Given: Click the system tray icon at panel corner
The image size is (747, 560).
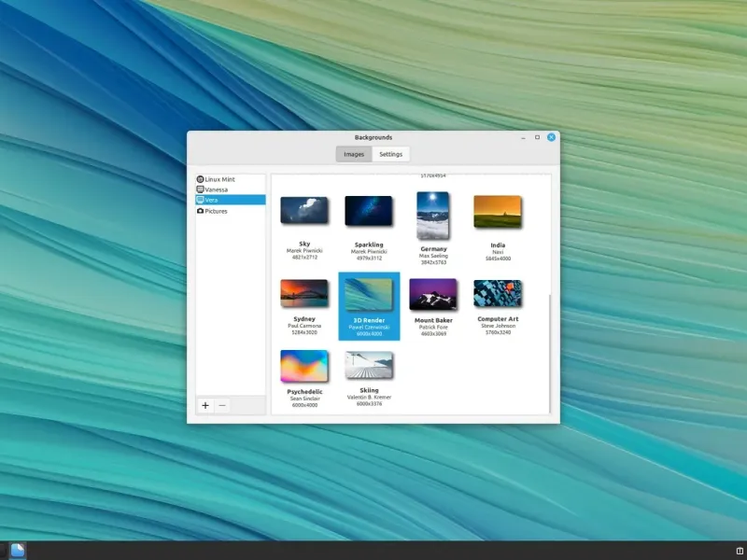Looking at the screenshot, I should click(740, 551).
